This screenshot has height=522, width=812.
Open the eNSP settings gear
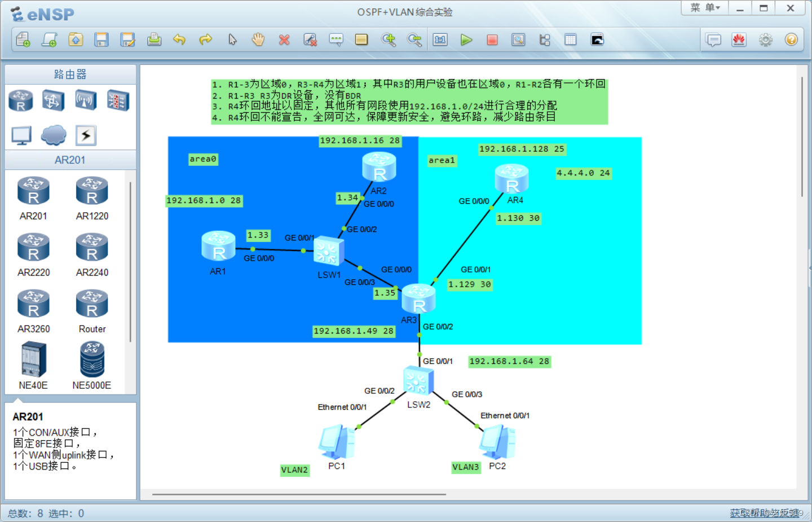[765, 40]
